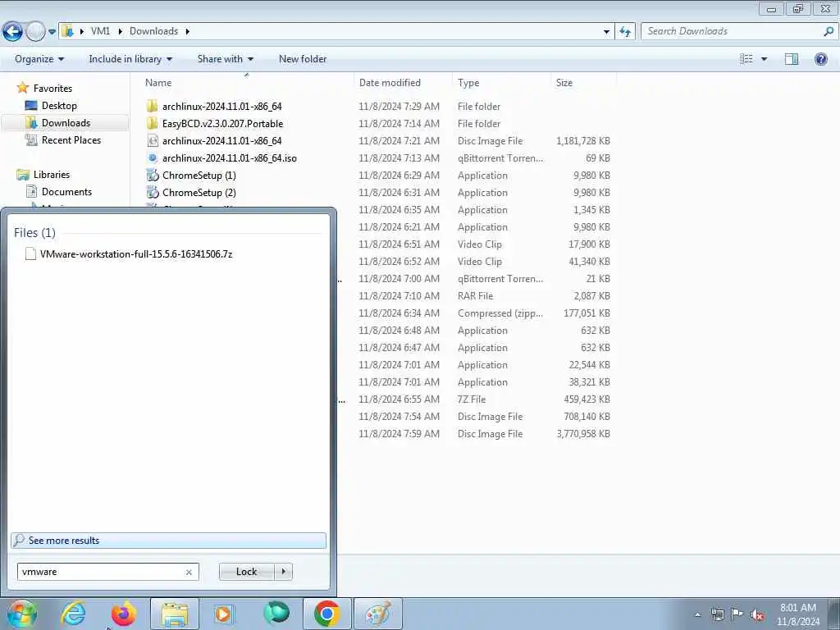The height and width of the screenshot is (630, 840).
Task: Switch to Google Chrome on the taskbar
Action: click(x=327, y=614)
